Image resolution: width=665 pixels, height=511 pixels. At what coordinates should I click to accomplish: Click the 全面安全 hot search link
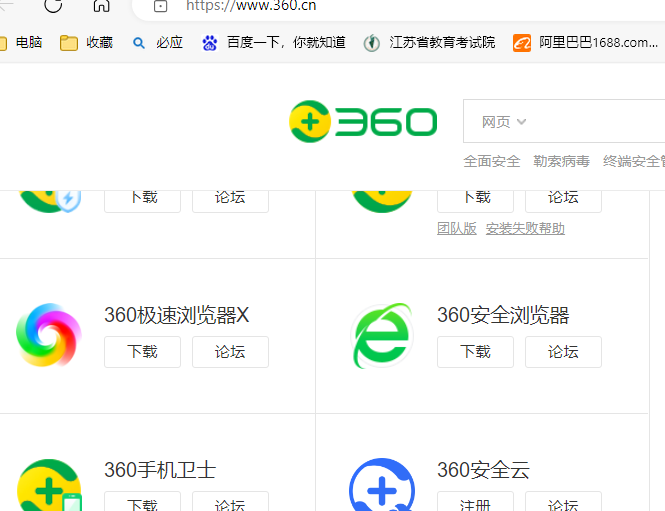[x=492, y=162]
